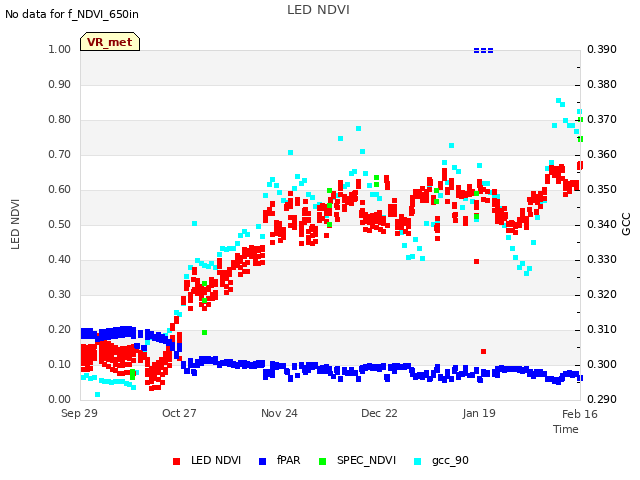This screenshot has width=640, height=480.
Task: Click the green SPEC_NDVI legend swatch
Action: (322, 461)
